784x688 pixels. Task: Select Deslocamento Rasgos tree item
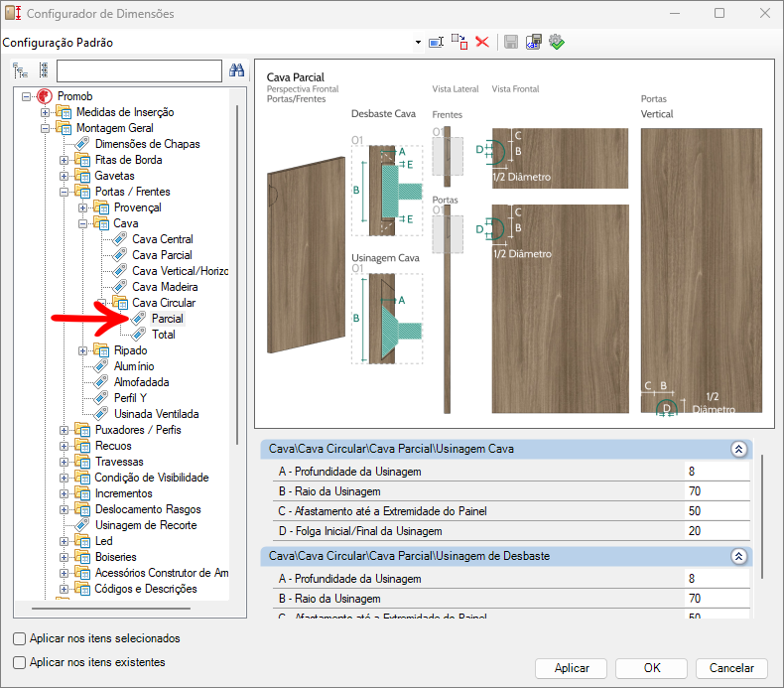point(148,509)
